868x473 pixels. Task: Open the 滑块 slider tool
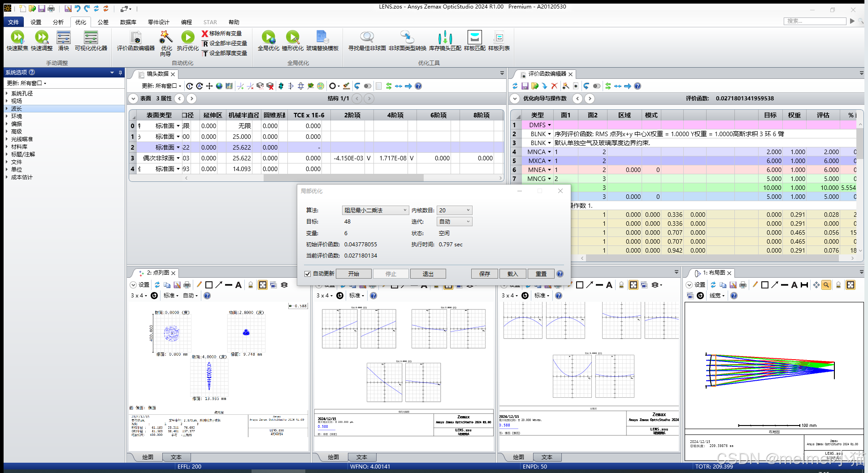click(64, 40)
